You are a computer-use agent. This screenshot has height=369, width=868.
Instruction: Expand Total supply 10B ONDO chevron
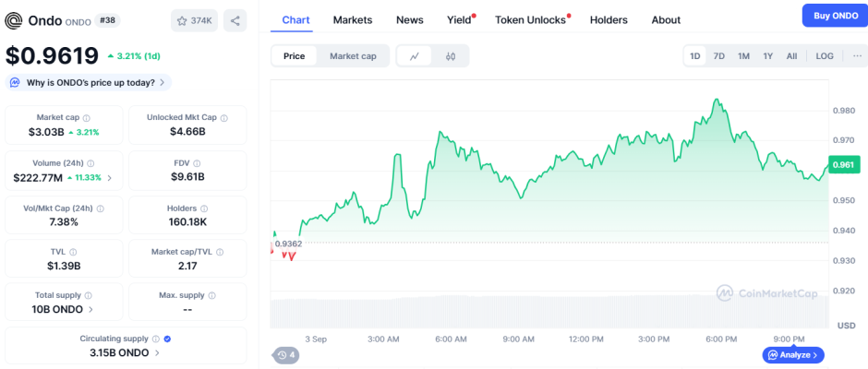point(90,310)
